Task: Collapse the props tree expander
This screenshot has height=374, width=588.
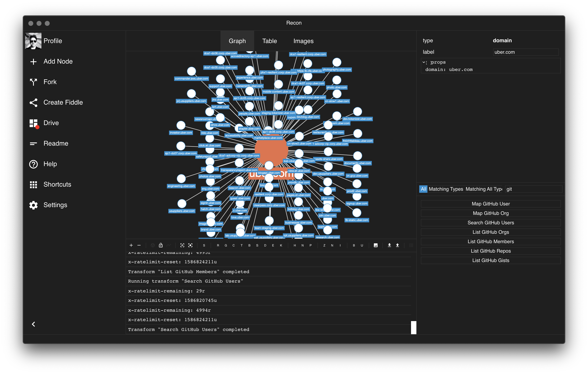Action: point(424,62)
